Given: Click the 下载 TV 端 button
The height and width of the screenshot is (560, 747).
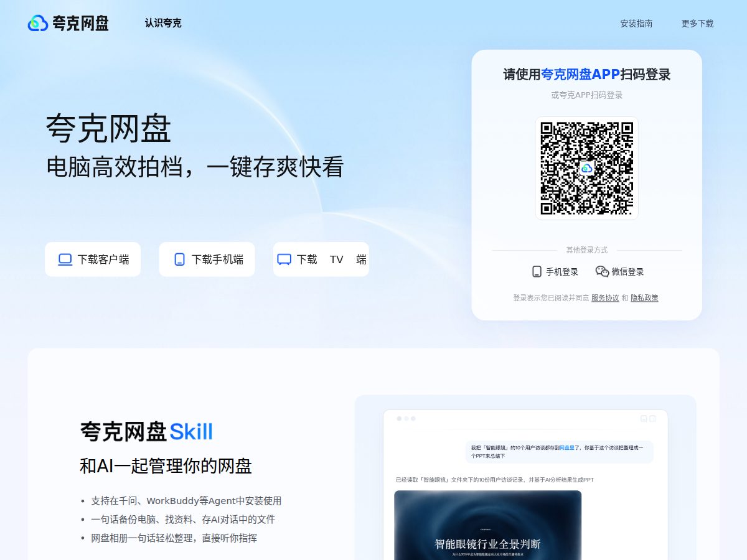Looking at the screenshot, I should point(321,259).
